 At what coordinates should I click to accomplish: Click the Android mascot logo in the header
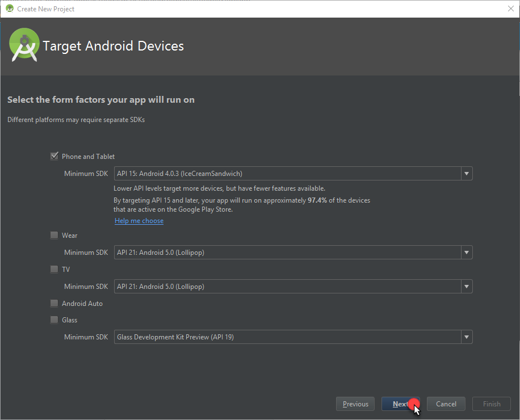(x=24, y=45)
